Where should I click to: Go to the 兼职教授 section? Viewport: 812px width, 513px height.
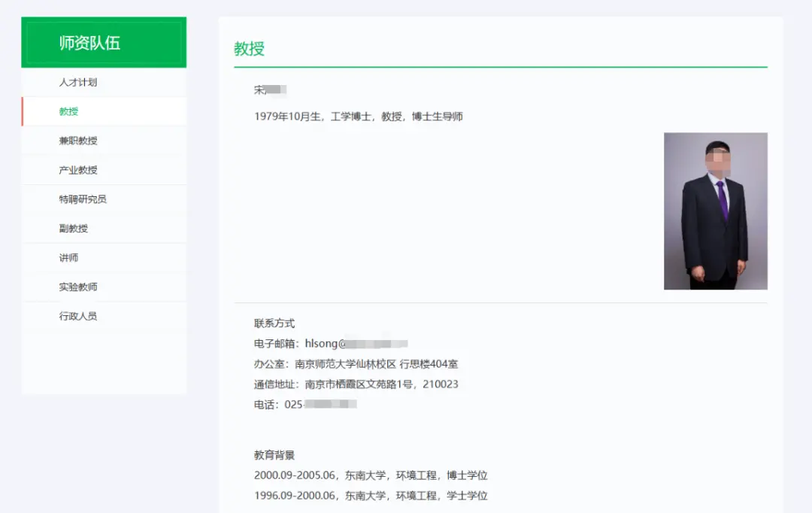click(x=78, y=141)
